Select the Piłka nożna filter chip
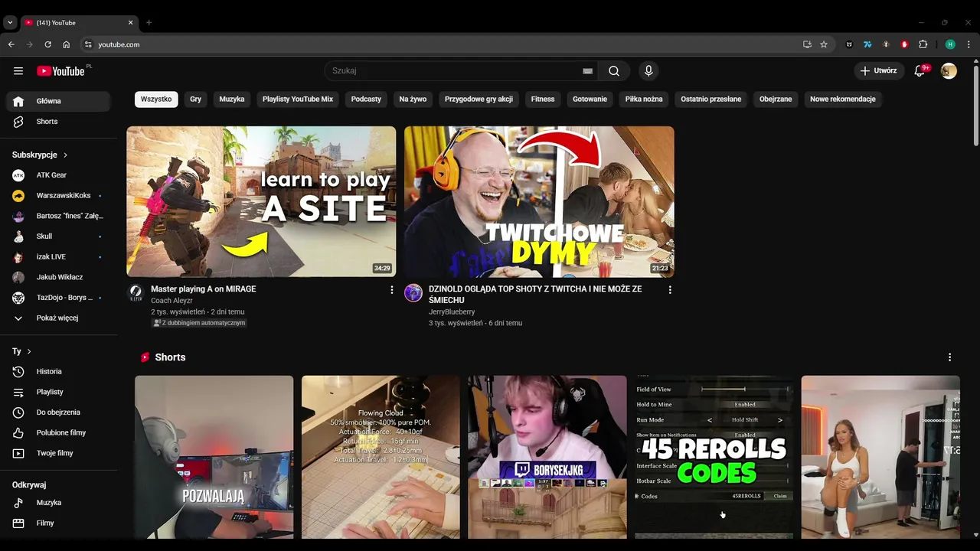980x551 pixels. [644, 99]
